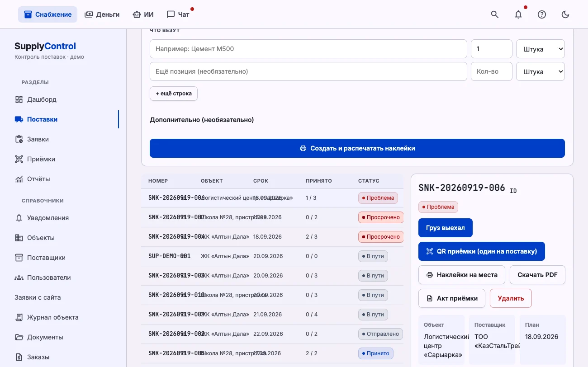
Task: Open the search magnifier icon
Action: (495, 14)
